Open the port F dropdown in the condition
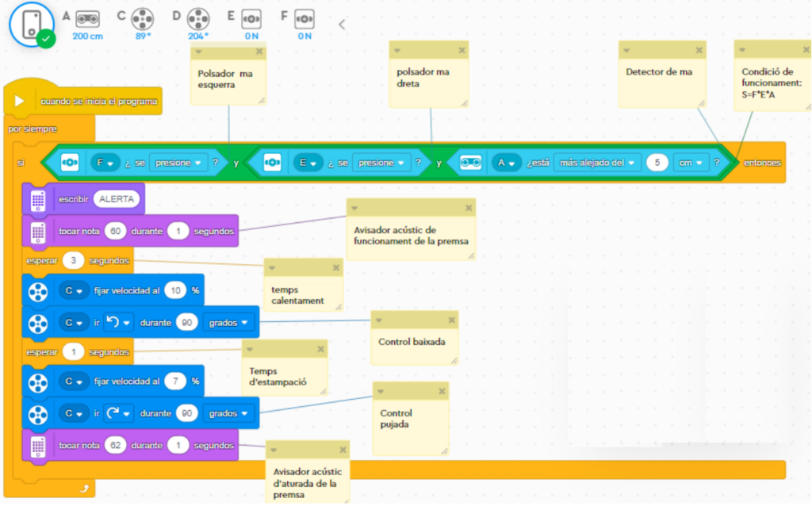The height and width of the screenshot is (510, 812). [x=105, y=163]
